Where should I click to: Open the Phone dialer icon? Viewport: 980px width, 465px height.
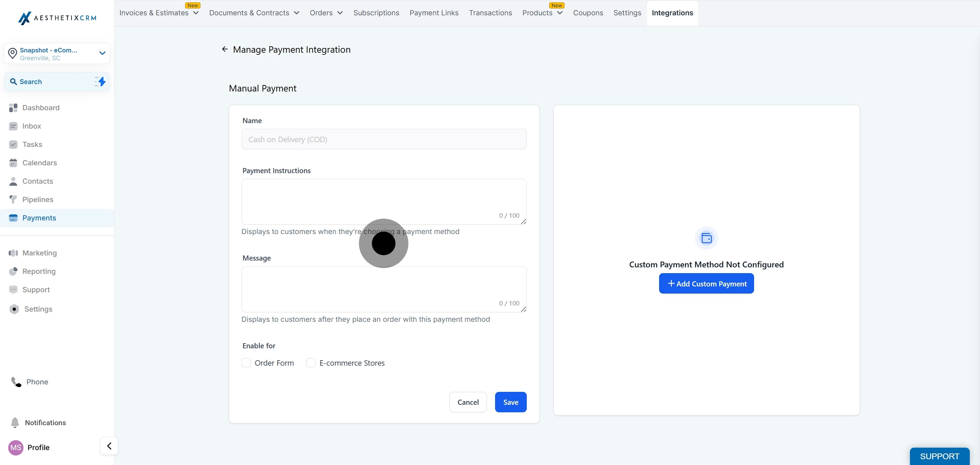pos(16,382)
